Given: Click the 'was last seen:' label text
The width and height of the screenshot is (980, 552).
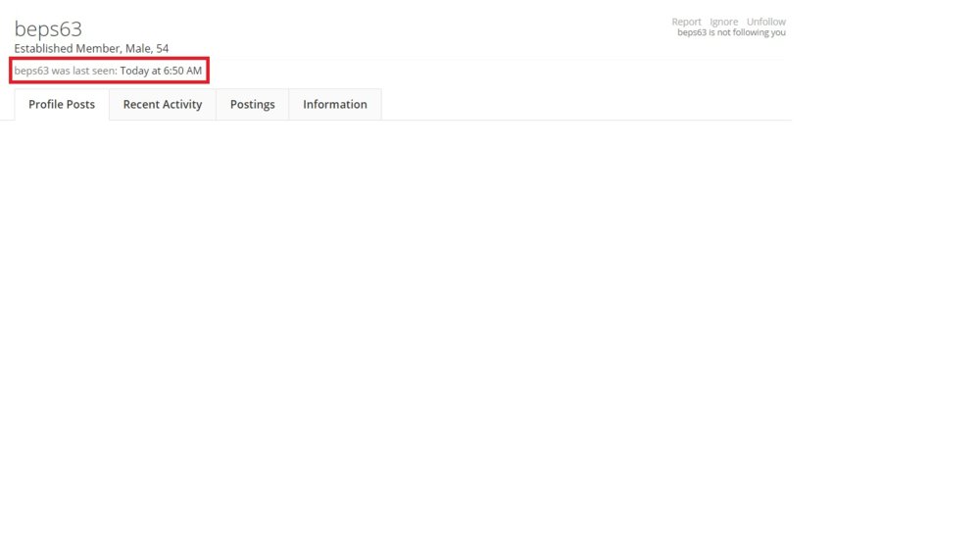Looking at the screenshot, I should point(84,71).
